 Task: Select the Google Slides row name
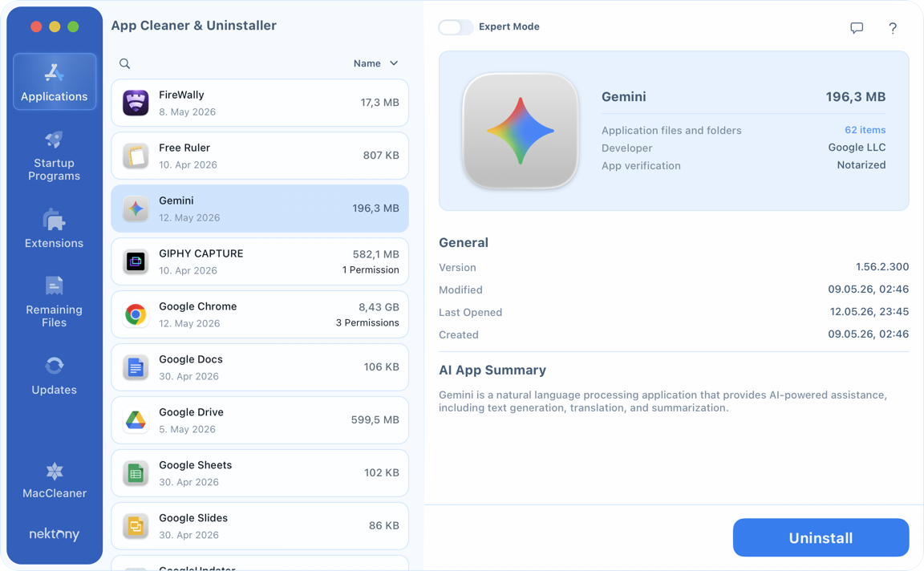coord(193,518)
